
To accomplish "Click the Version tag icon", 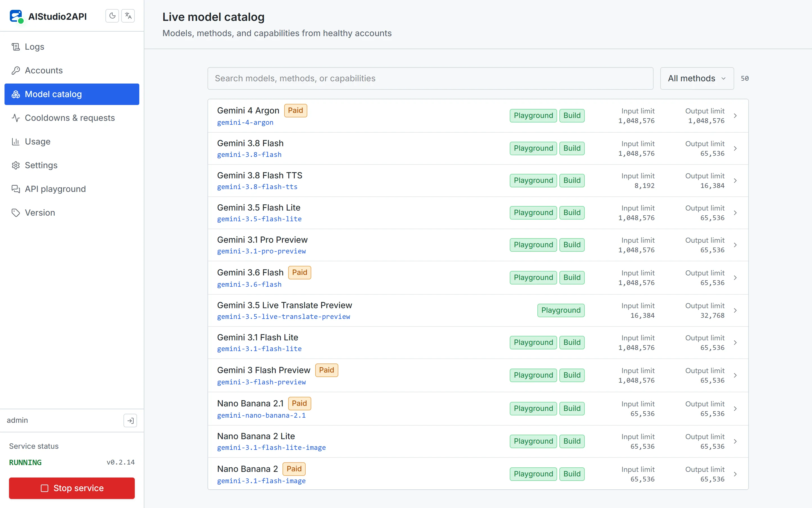I will click(x=16, y=213).
